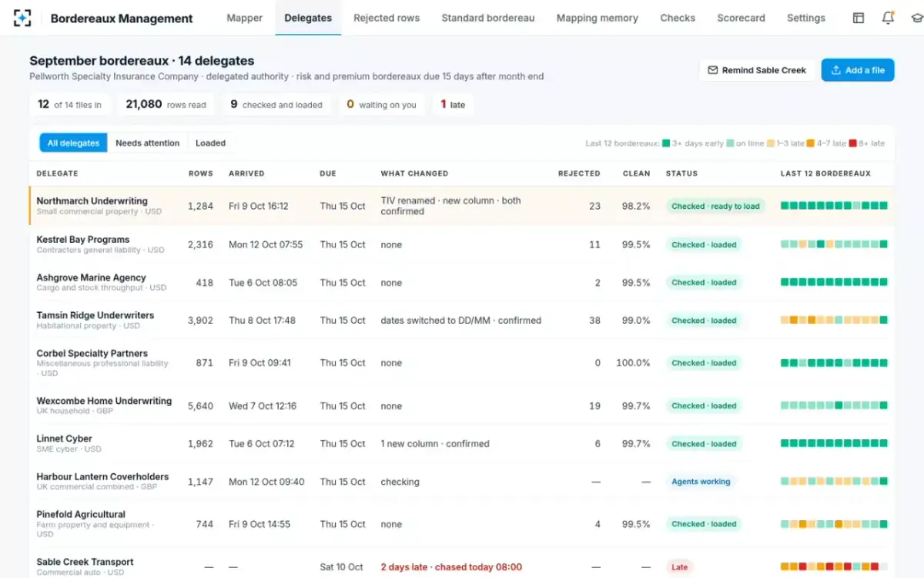
Task: Click the Bordereaux Management logo icon
Action: point(22,18)
